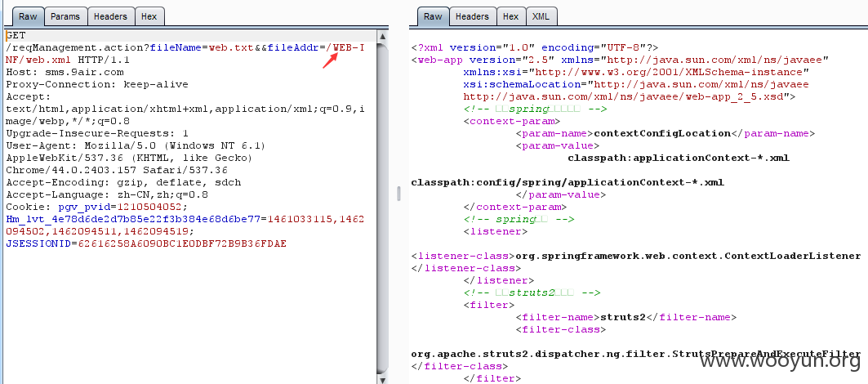Click the '<filter-name>struts2' line

point(626,317)
